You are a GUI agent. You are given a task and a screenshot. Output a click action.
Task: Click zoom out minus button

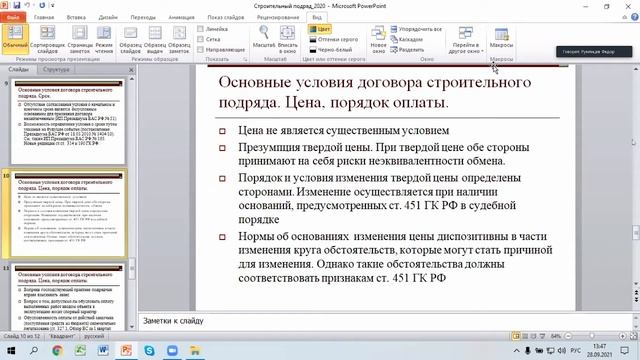click(x=568, y=336)
